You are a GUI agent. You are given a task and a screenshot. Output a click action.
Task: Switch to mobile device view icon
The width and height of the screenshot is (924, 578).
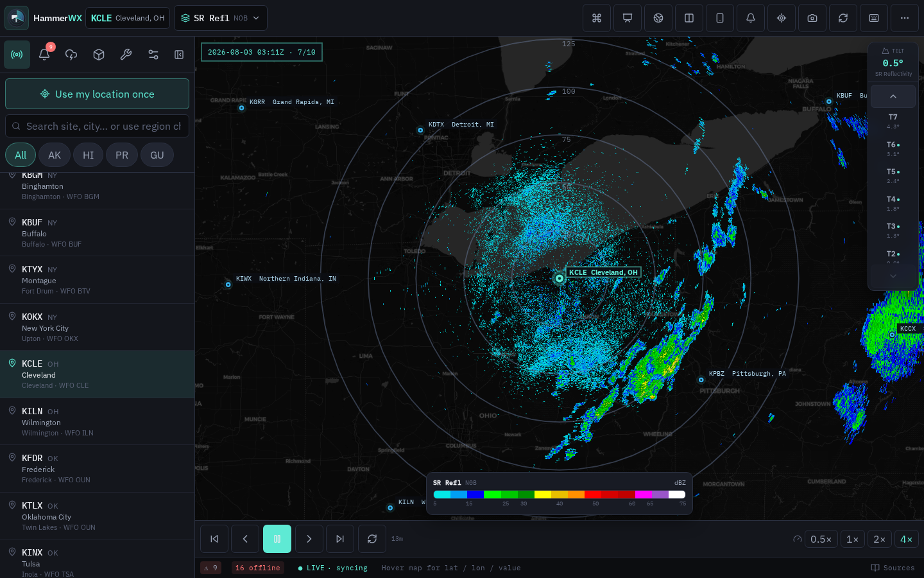[720, 18]
